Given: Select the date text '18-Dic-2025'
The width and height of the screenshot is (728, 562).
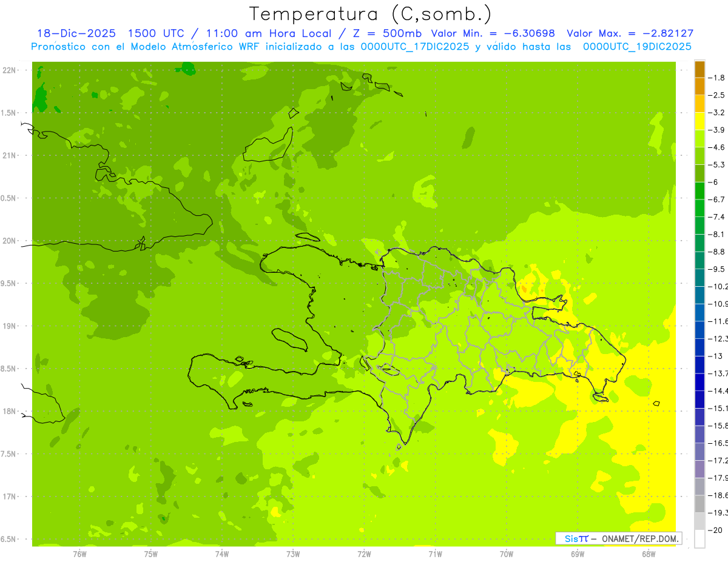Looking at the screenshot, I should pyautogui.click(x=76, y=34).
